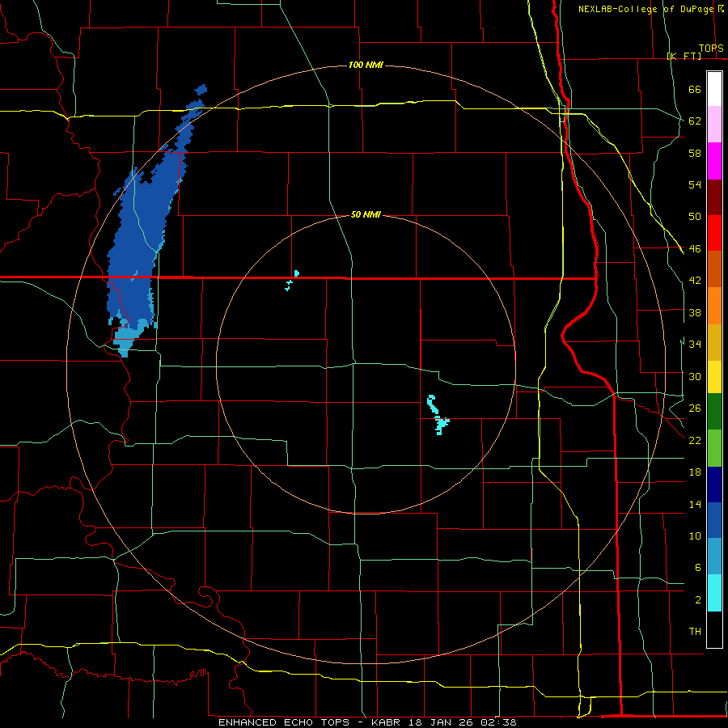The image size is (728, 728).
Task: Click the '26' scale value
Action: click(x=695, y=408)
